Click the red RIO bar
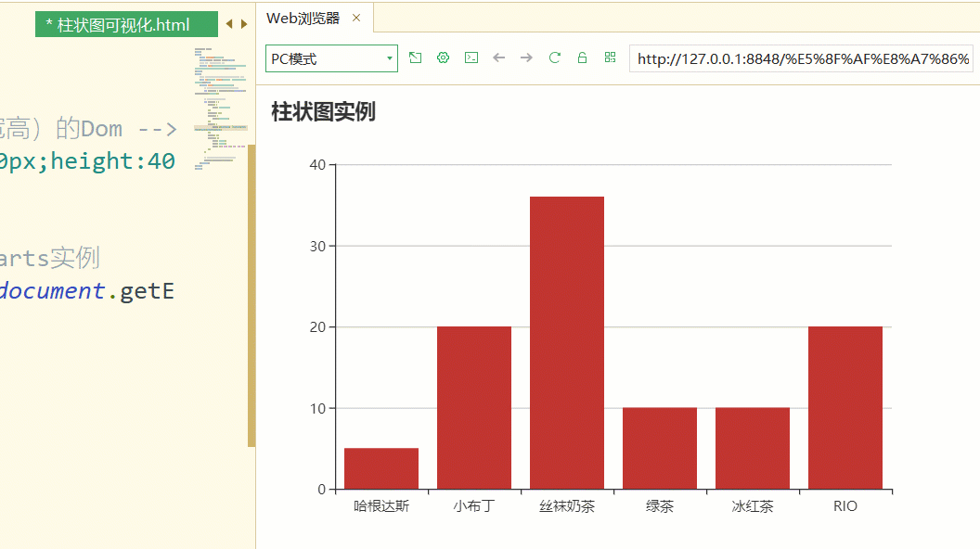 845,408
